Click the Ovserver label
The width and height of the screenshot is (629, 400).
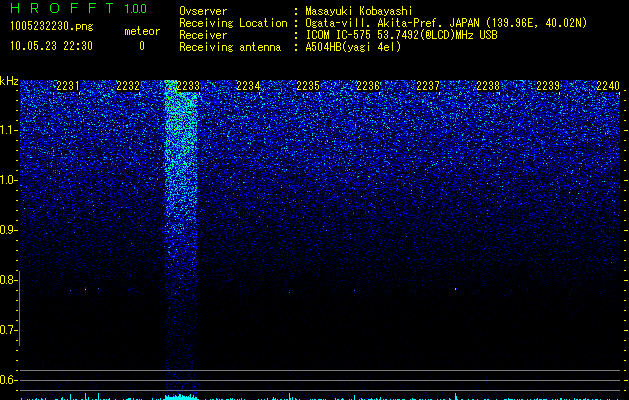[203, 11]
